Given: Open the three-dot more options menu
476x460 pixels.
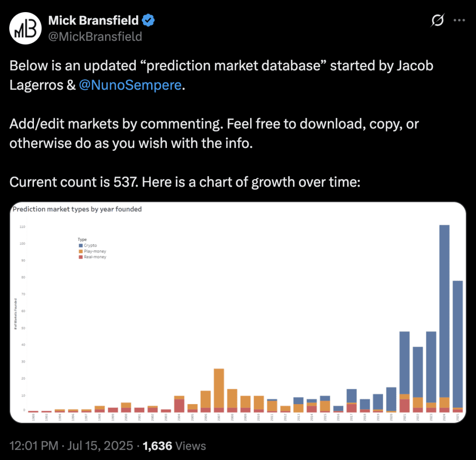Looking at the screenshot, I should click(x=459, y=20).
